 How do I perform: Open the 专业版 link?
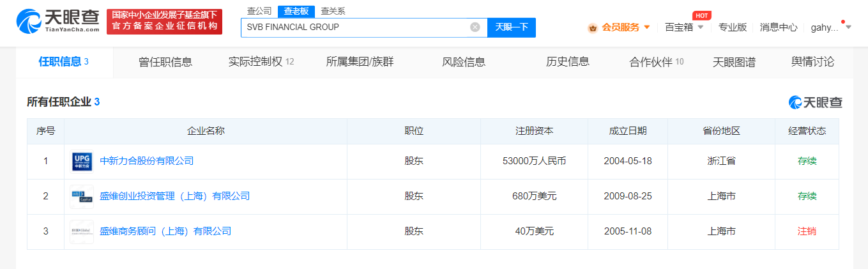tap(733, 27)
